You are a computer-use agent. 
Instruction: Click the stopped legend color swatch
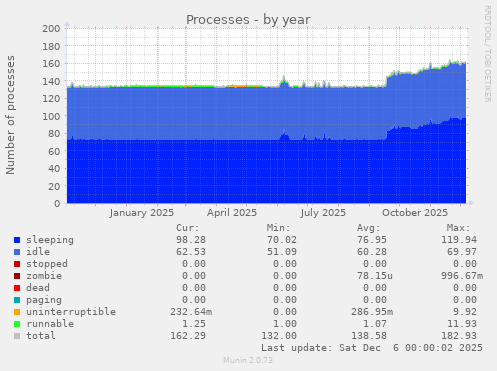pyautogui.click(x=17, y=264)
